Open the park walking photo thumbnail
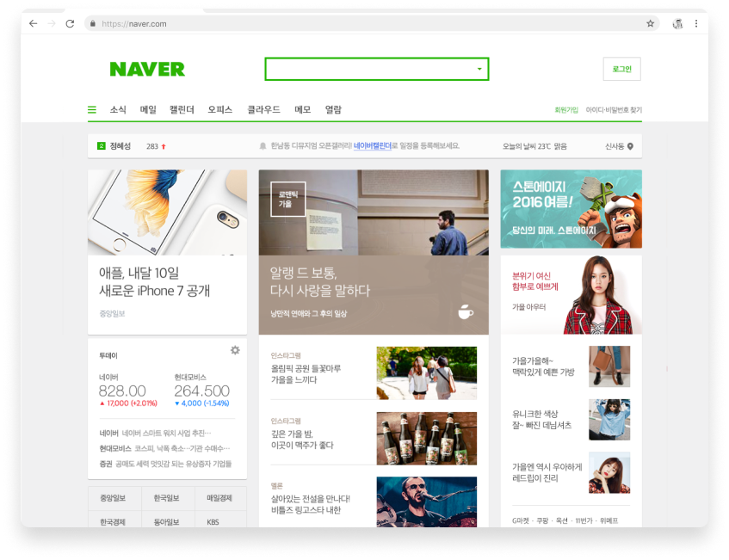 426,372
